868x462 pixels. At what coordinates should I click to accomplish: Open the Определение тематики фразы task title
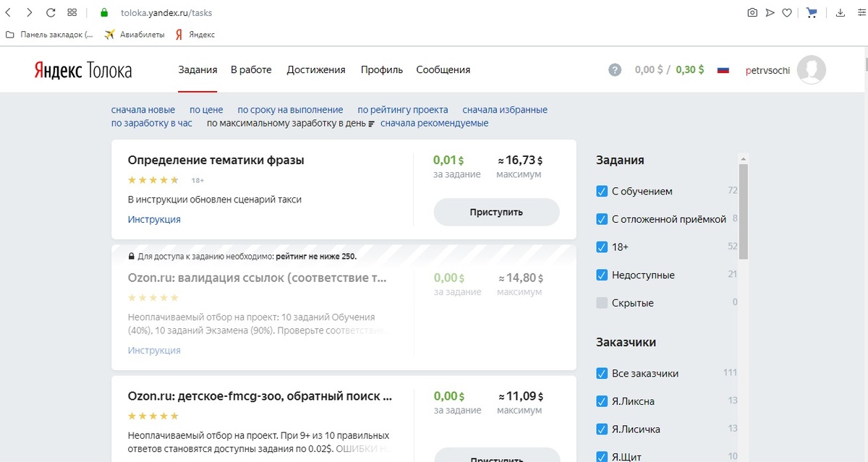point(216,161)
